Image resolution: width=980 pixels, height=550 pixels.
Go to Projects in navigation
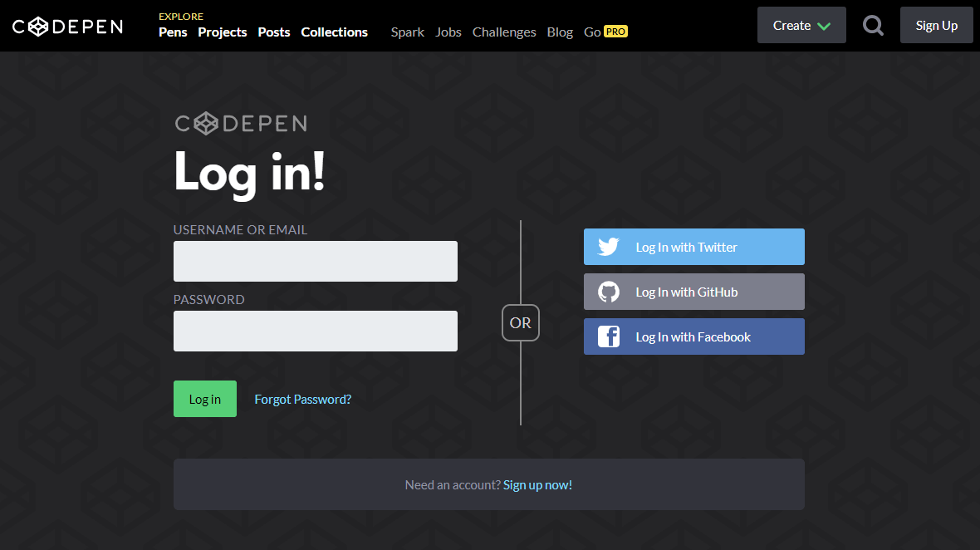pos(222,32)
